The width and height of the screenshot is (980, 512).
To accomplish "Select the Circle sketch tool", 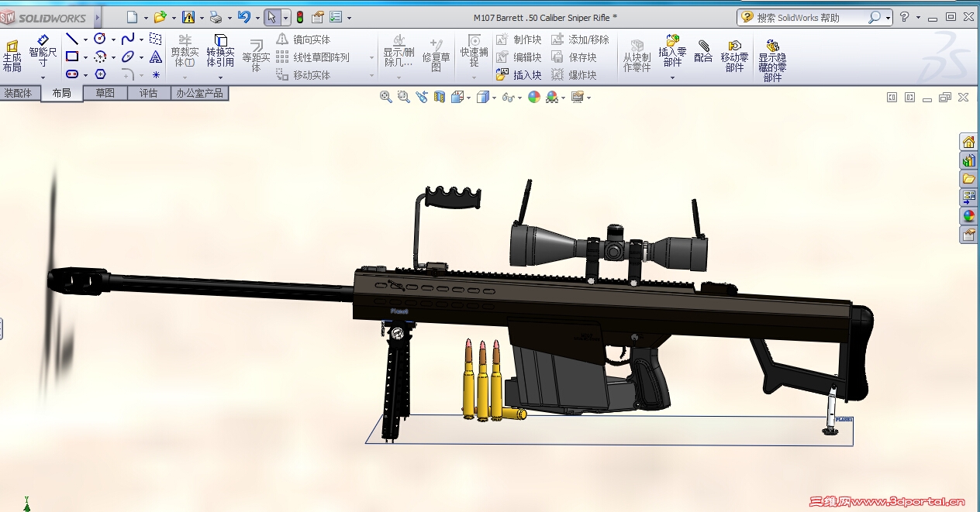I will pos(100,39).
